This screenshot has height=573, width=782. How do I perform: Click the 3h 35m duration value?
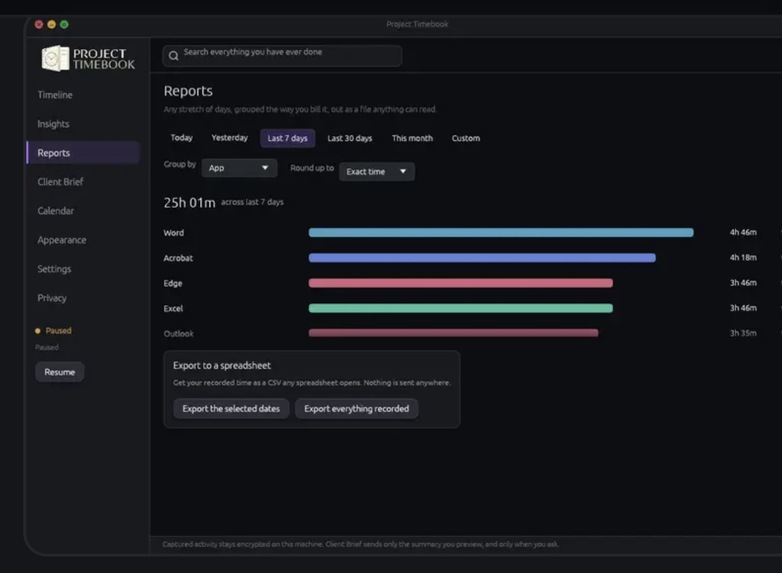point(743,333)
